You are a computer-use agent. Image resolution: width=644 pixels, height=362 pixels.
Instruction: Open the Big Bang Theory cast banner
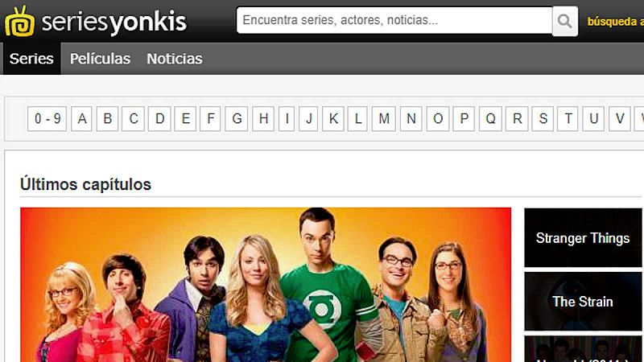[x=266, y=285]
